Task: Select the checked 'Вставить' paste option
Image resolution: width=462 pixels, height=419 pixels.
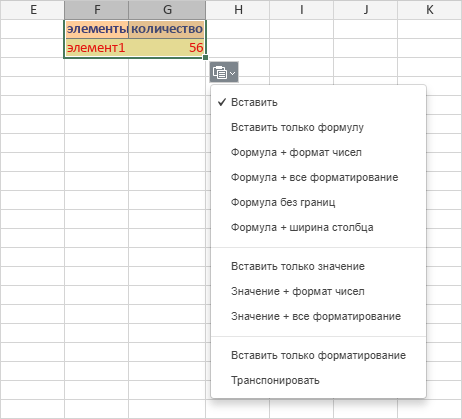Action: pos(319,102)
